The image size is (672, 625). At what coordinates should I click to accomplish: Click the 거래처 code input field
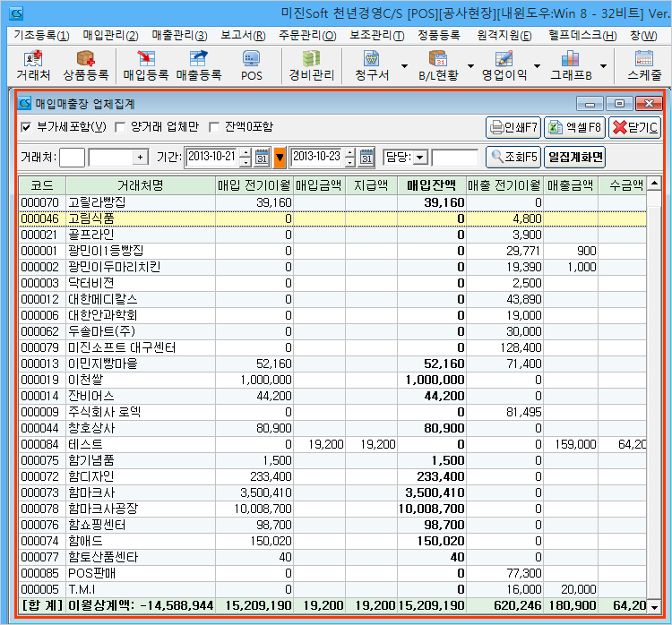[72, 158]
